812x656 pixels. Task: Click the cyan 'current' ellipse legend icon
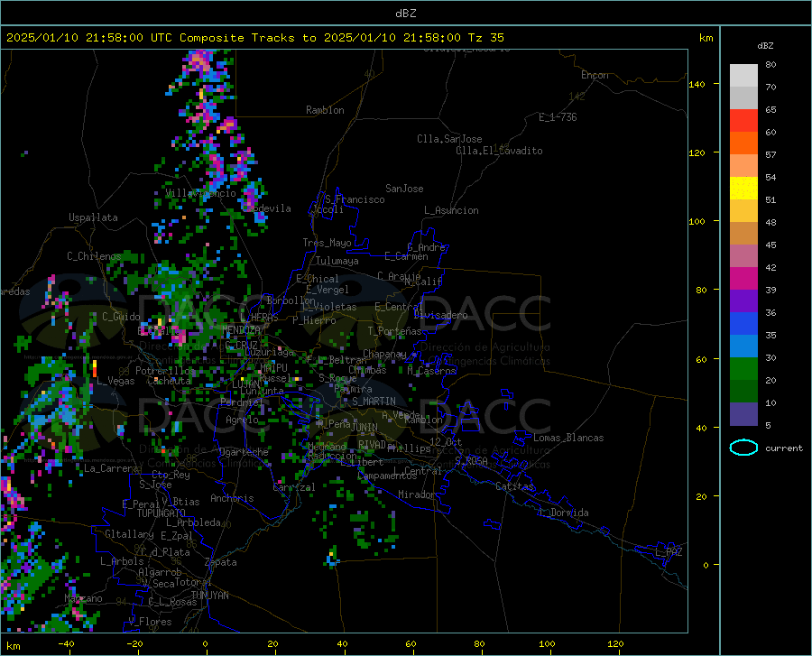743,448
